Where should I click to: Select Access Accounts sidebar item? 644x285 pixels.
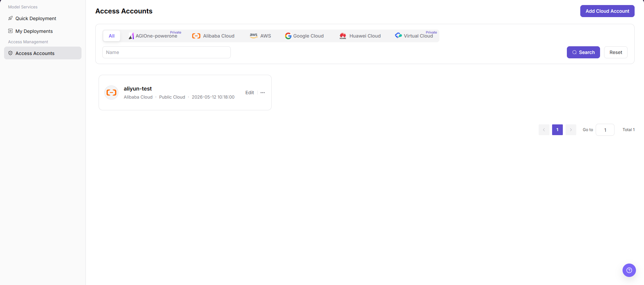coord(43,53)
